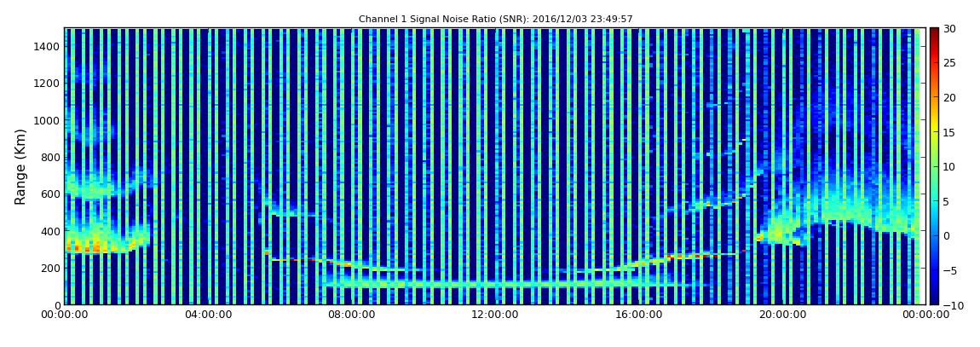Click the 200 range tick label

pos(50,268)
